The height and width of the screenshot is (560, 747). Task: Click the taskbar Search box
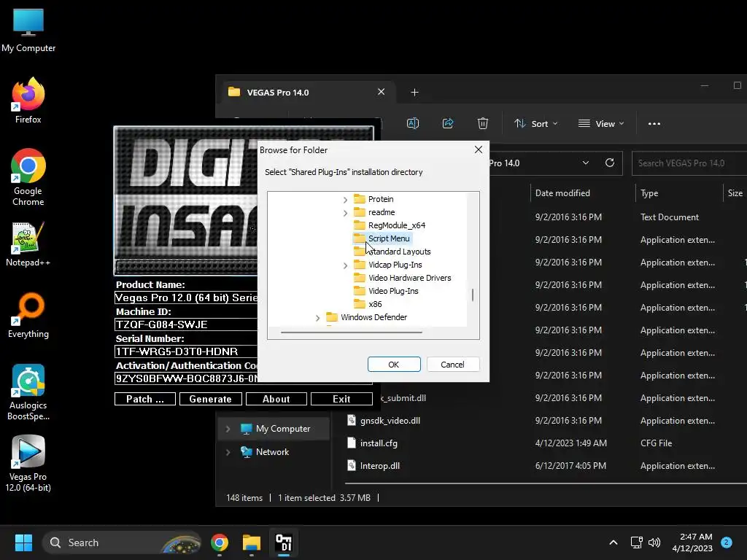tap(122, 542)
